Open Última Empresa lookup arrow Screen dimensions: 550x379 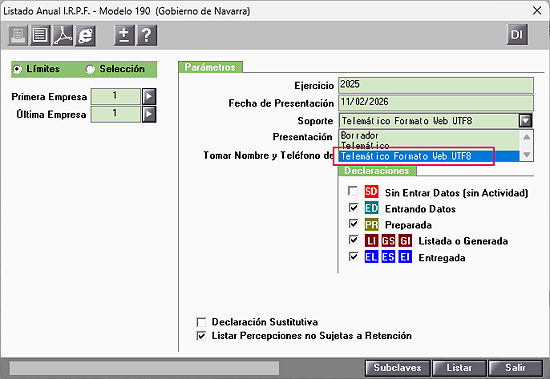[x=149, y=114]
